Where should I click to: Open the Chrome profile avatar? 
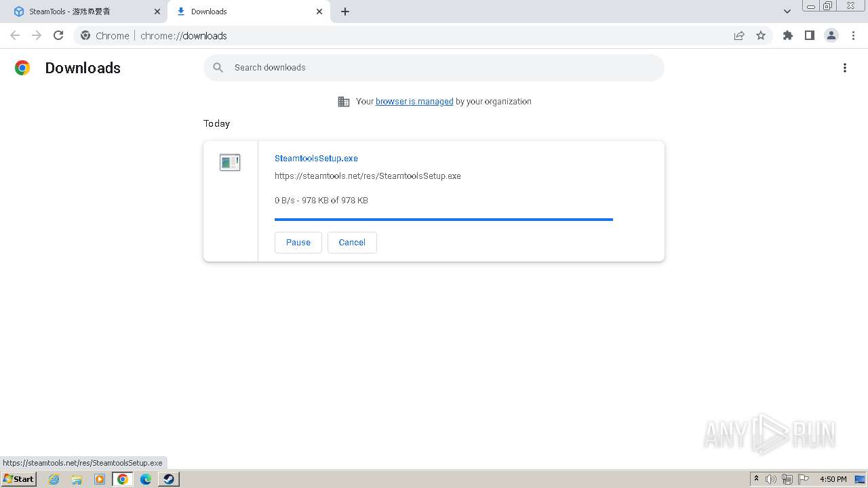coord(831,36)
